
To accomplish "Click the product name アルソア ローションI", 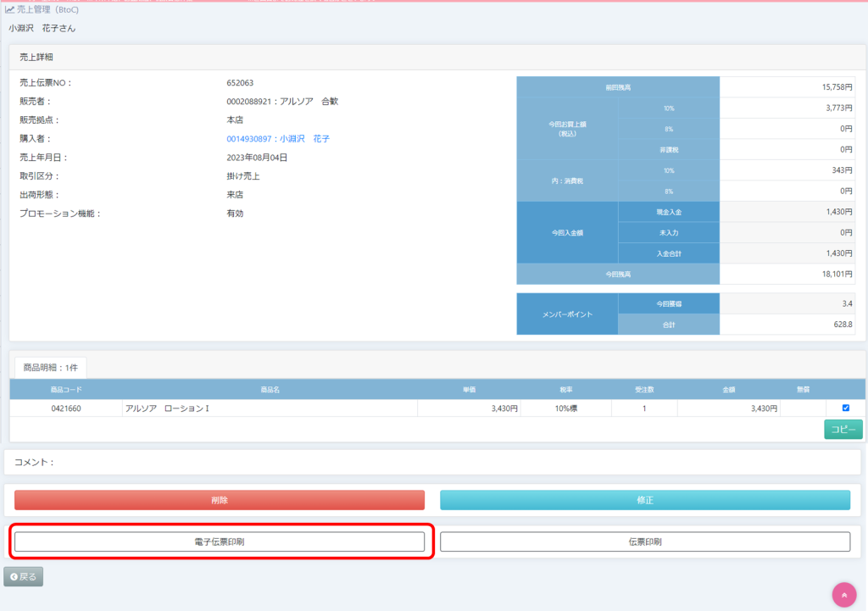I will 167,408.
